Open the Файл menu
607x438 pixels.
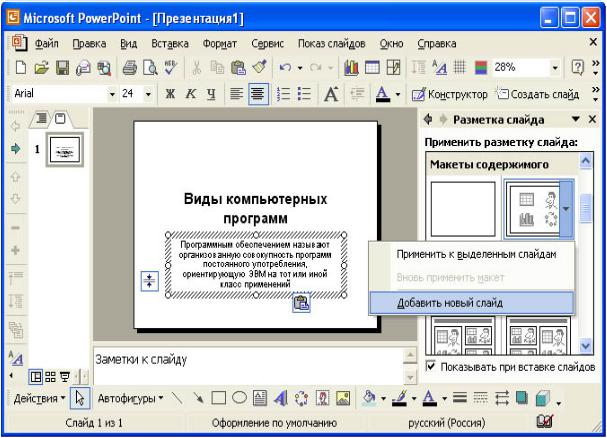pyautogui.click(x=47, y=44)
